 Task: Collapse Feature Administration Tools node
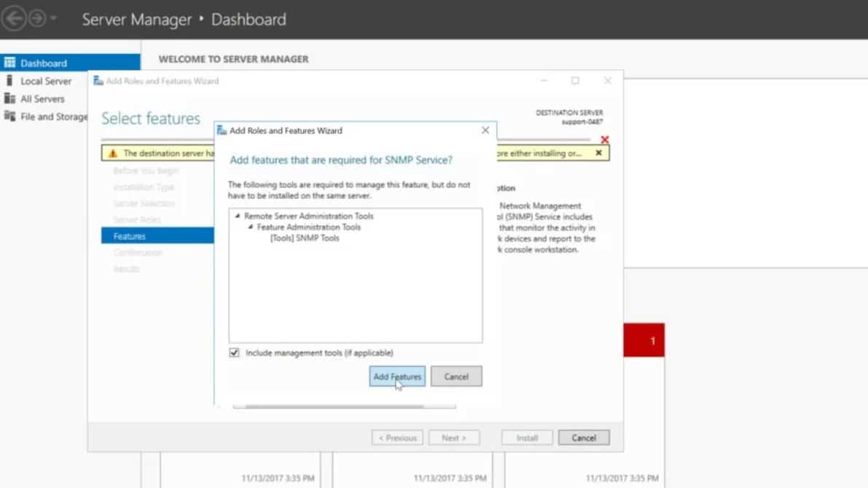click(250, 227)
